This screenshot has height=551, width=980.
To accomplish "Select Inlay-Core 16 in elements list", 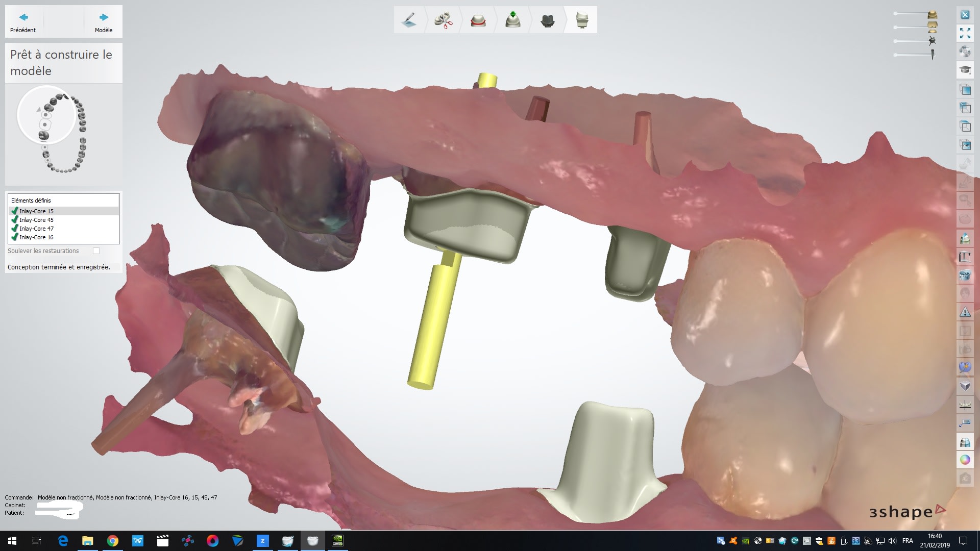I will point(36,237).
